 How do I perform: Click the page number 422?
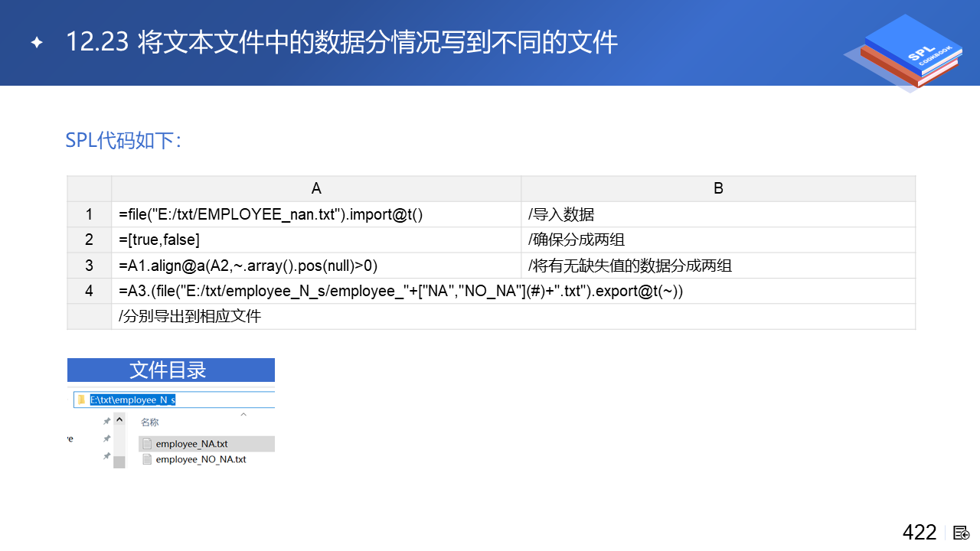(x=920, y=533)
